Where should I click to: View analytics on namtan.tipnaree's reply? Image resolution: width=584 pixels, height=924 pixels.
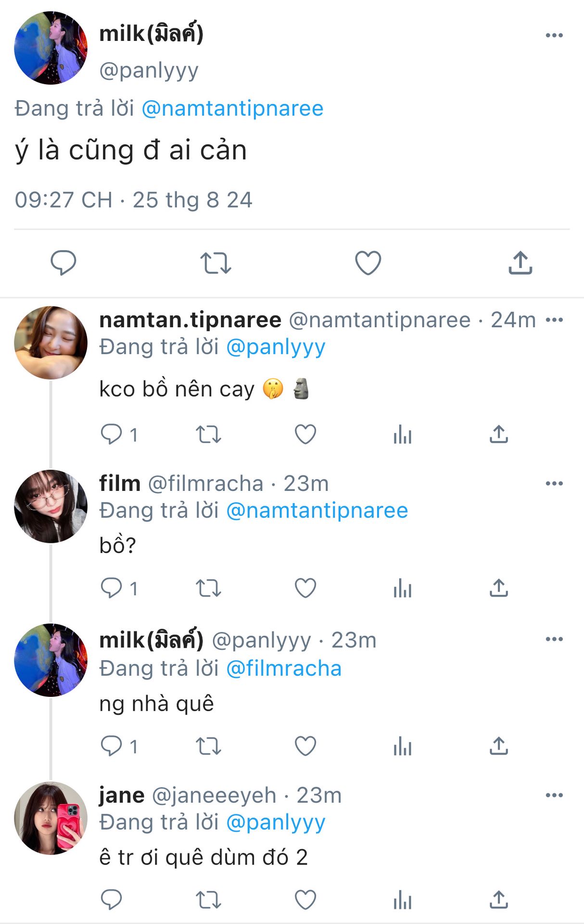click(x=403, y=435)
